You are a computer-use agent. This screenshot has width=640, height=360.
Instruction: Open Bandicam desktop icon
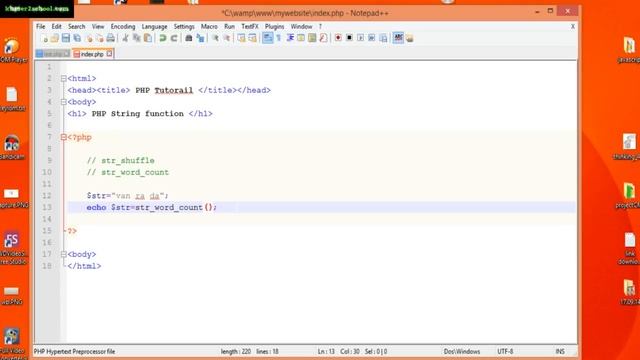point(11,147)
